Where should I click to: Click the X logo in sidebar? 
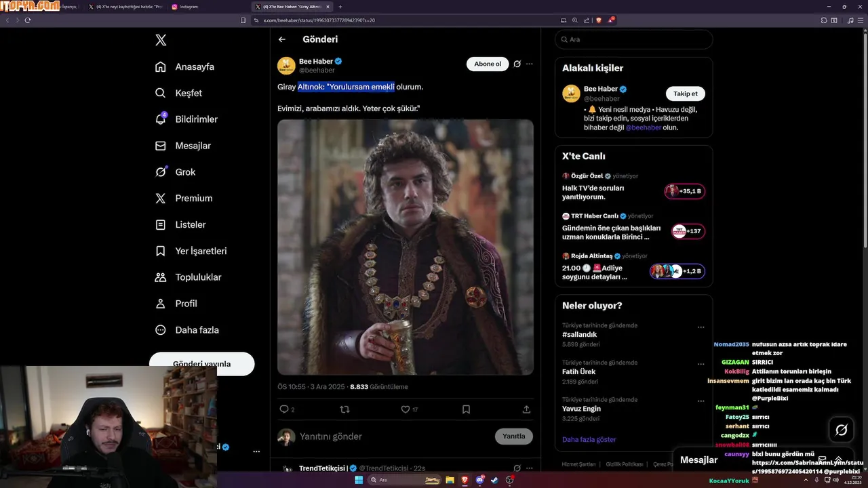pyautogui.click(x=161, y=40)
